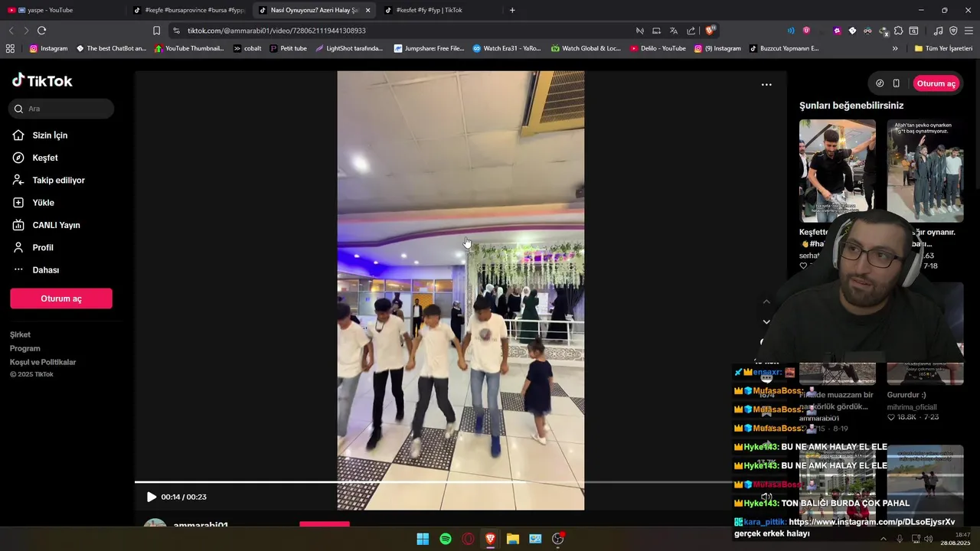The image size is (980, 551).
Task: Click the get-app phone icon
Action: (896, 83)
